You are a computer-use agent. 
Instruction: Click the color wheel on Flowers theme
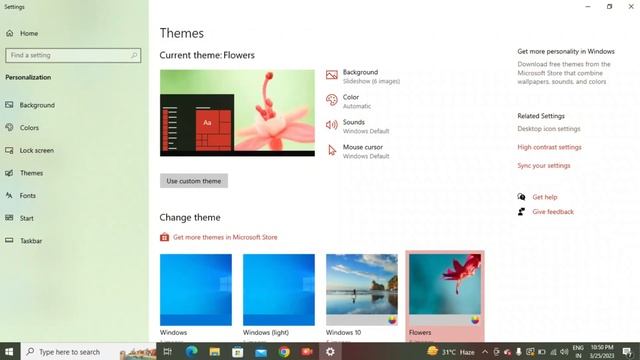click(475, 320)
